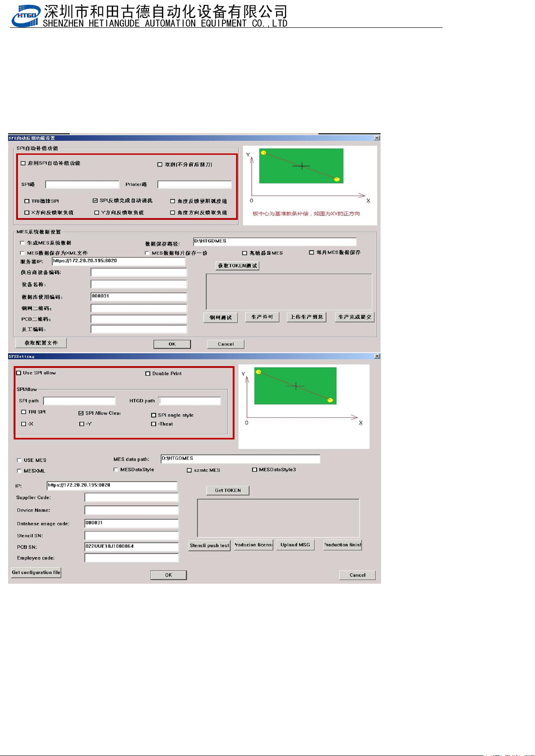Toggle the MESXML checkbox
Viewport: 535px width, 756px height.
point(19,471)
